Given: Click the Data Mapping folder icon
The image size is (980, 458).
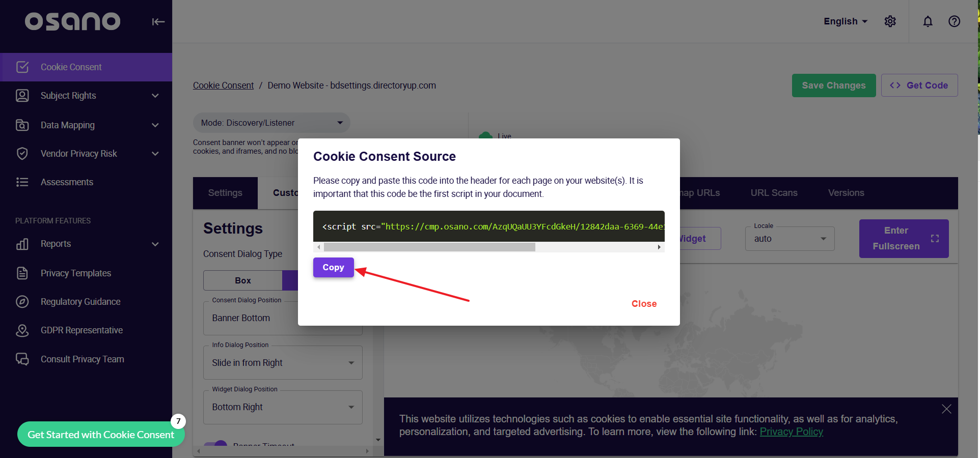Looking at the screenshot, I should 22,125.
